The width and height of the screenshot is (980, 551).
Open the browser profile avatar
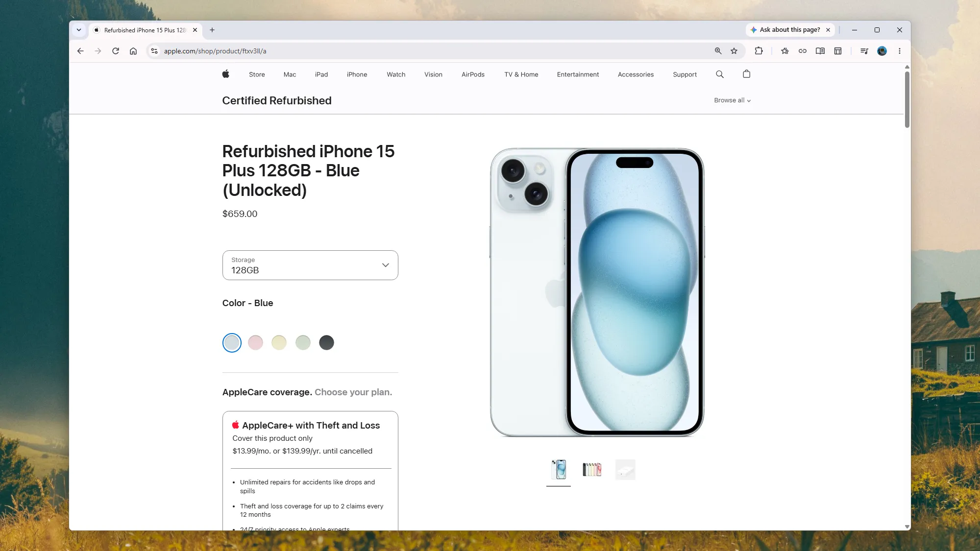[x=882, y=51]
